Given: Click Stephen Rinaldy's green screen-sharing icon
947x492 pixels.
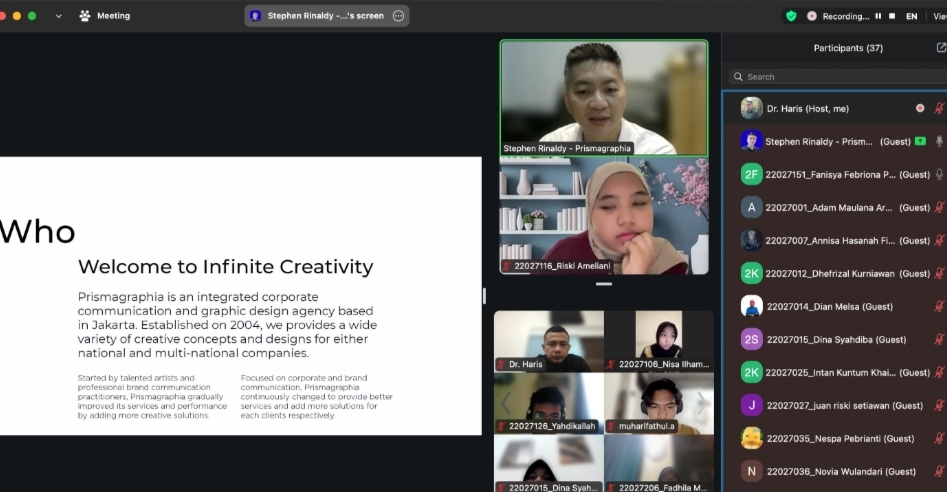Looking at the screenshot, I should [x=920, y=142].
